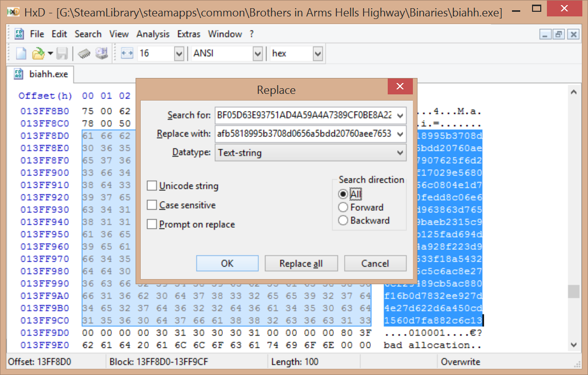Close the inner document window
Screen dimensions: 588x375
tap(573, 34)
